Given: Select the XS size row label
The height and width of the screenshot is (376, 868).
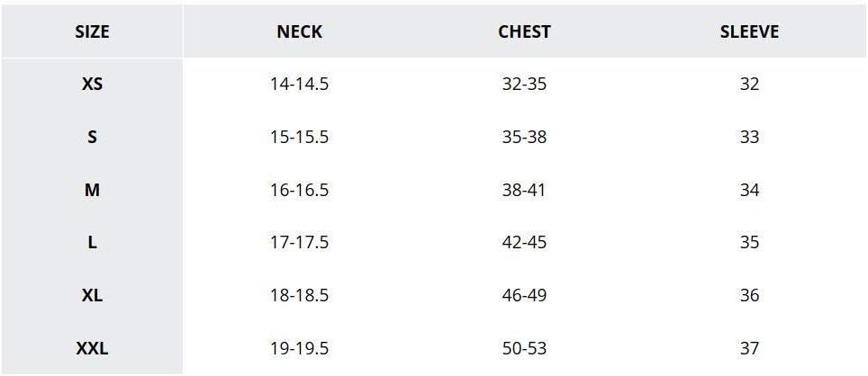Looking at the screenshot, I should [x=92, y=85].
